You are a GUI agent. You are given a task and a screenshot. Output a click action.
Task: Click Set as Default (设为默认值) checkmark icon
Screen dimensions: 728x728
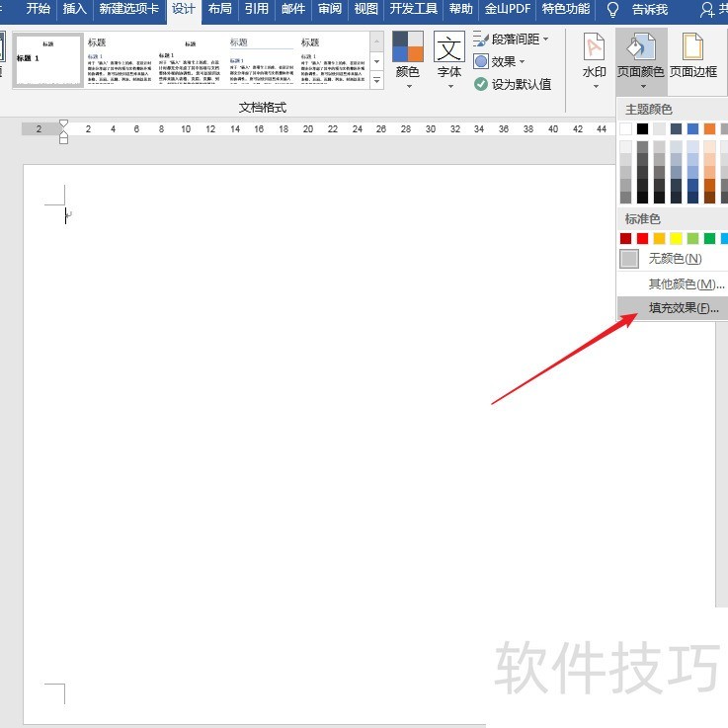click(x=481, y=84)
